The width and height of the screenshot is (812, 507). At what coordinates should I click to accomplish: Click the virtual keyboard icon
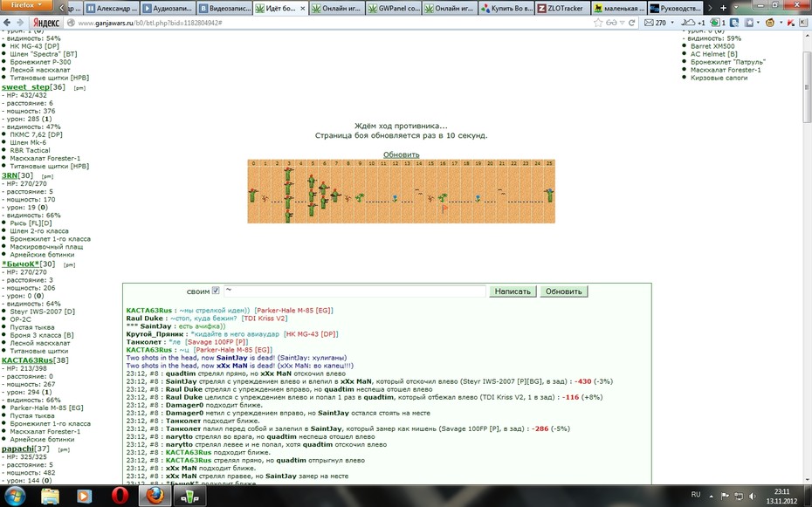[802, 23]
